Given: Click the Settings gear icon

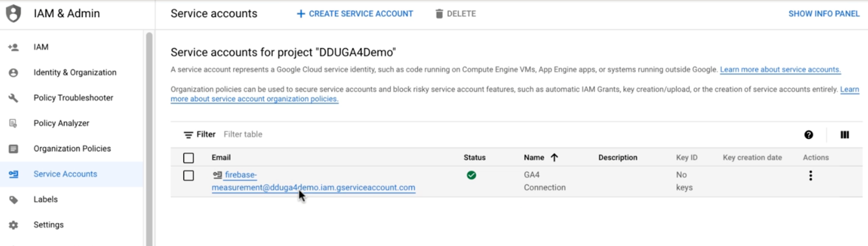Looking at the screenshot, I should (x=14, y=225).
